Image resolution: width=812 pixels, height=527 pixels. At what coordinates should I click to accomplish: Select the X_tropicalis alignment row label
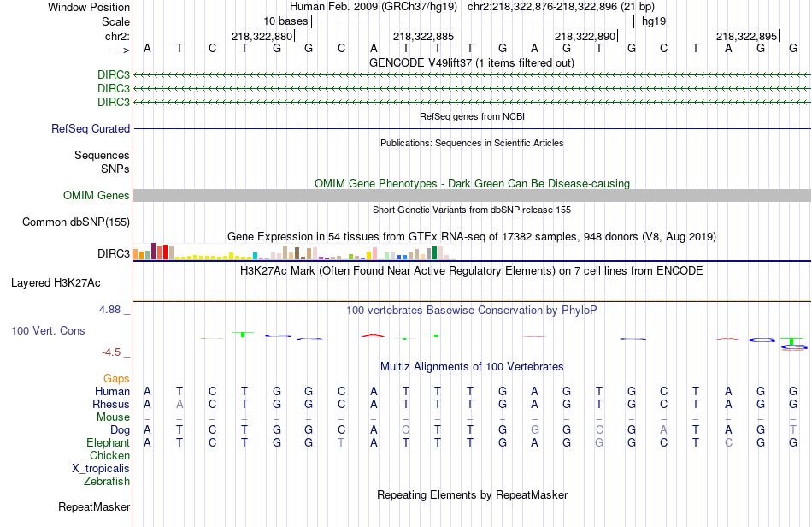pos(101,469)
